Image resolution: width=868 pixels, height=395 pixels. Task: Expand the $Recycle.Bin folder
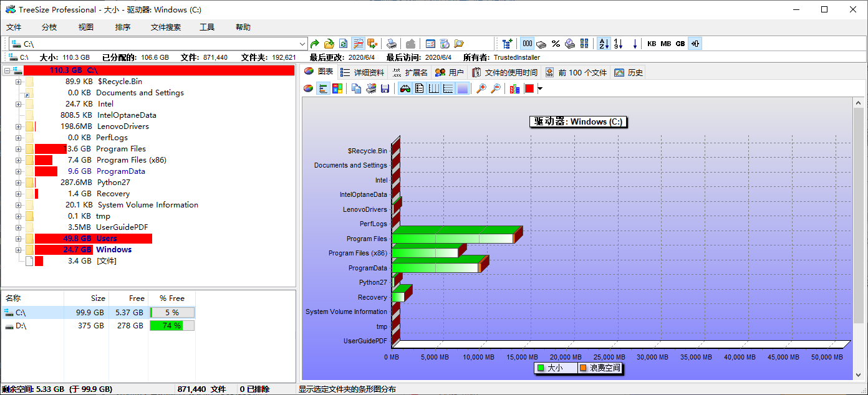click(18, 82)
